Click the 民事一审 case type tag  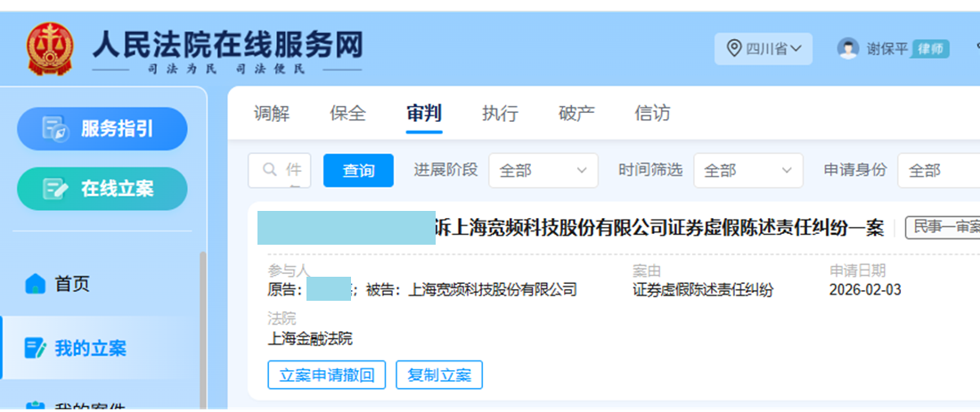pyautogui.click(x=943, y=228)
